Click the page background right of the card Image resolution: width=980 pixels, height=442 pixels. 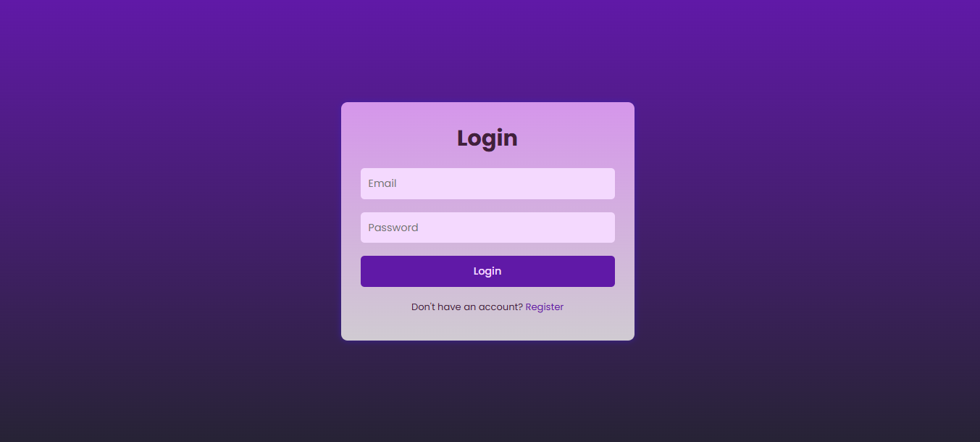[808, 221]
